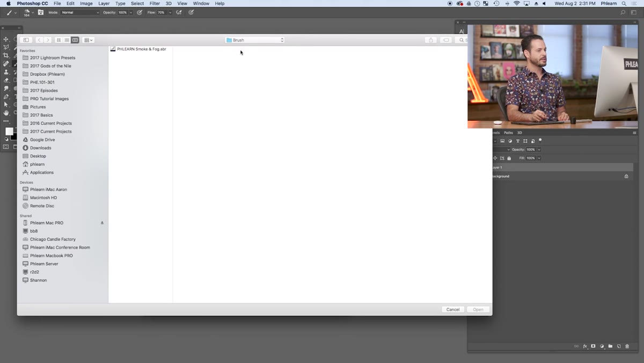Select the Hand tool
The image size is (644, 363).
pyautogui.click(x=6, y=113)
